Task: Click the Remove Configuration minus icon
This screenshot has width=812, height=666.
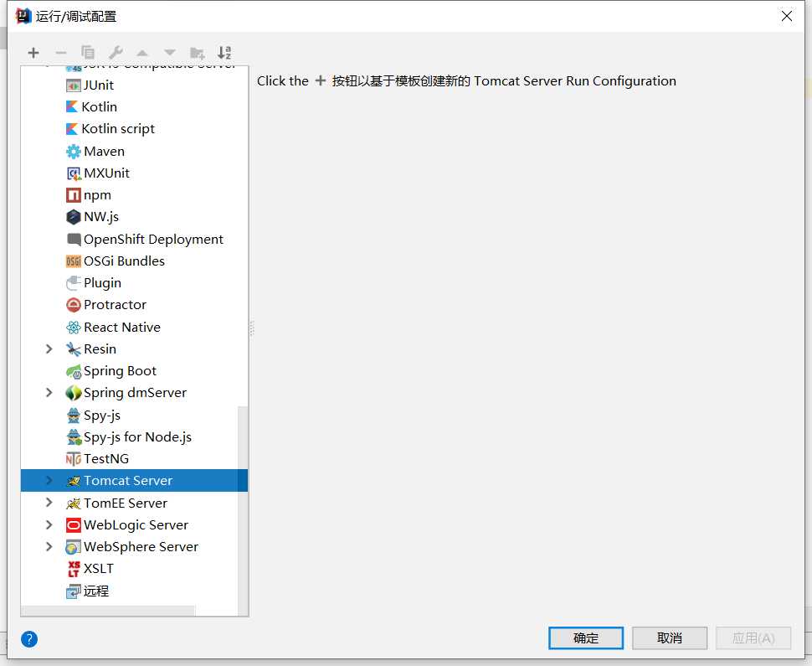Action: pos(60,53)
